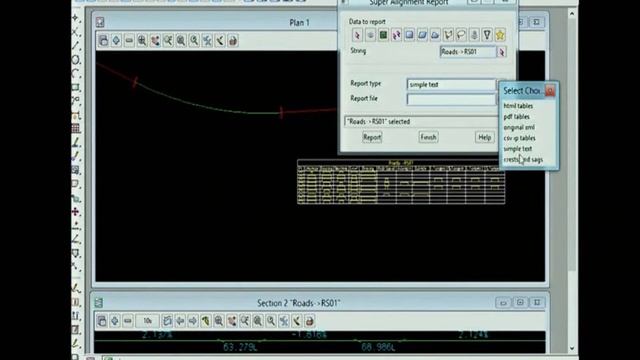Click the fit view icon in Plan 1 toolbar
640x360 pixels.
155,40
